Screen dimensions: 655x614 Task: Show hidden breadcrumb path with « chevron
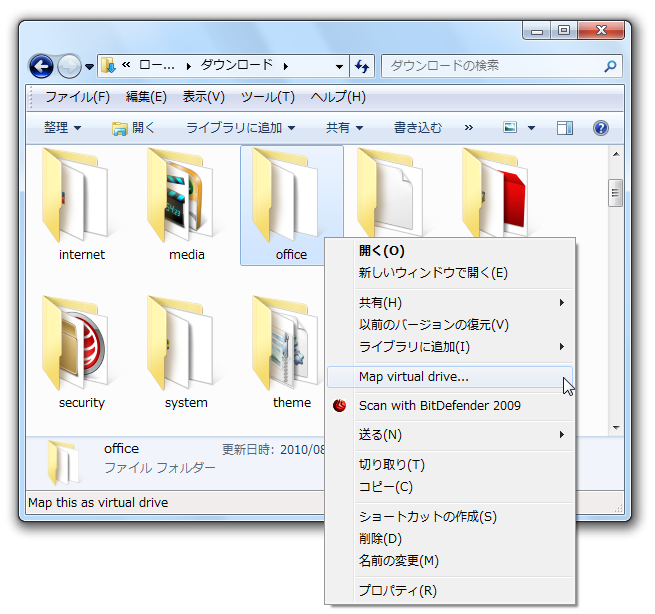click(126, 65)
